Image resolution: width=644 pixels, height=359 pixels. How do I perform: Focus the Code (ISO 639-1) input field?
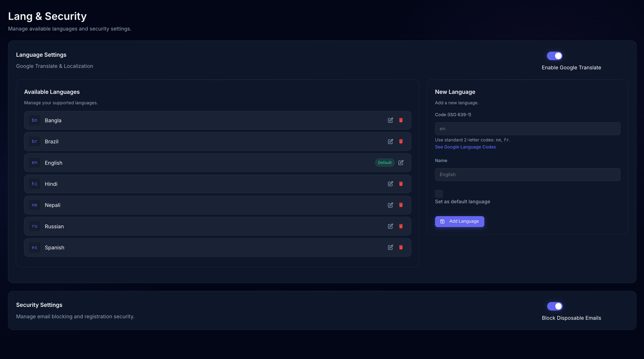(x=527, y=129)
